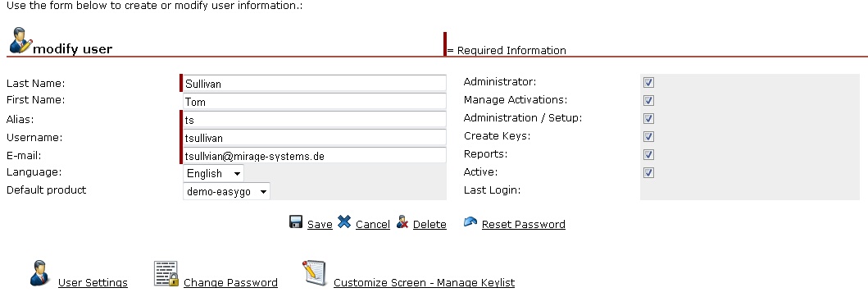Click the Delete user icon
Viewport: 868px width, 297px height.
(x=402, y=222)
